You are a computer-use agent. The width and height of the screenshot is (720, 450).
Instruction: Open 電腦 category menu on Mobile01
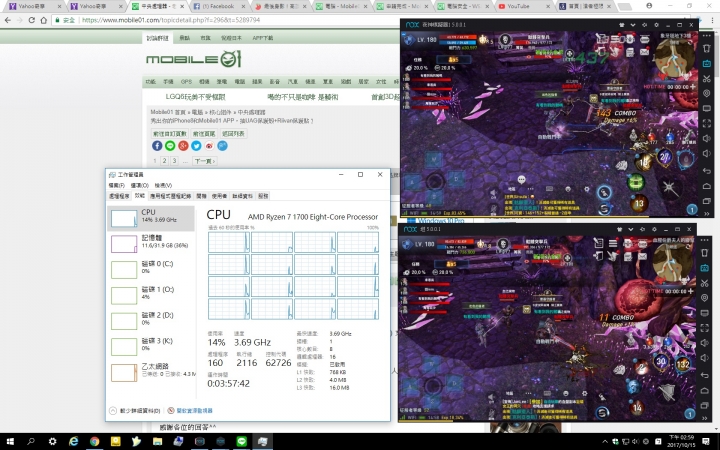240,81
